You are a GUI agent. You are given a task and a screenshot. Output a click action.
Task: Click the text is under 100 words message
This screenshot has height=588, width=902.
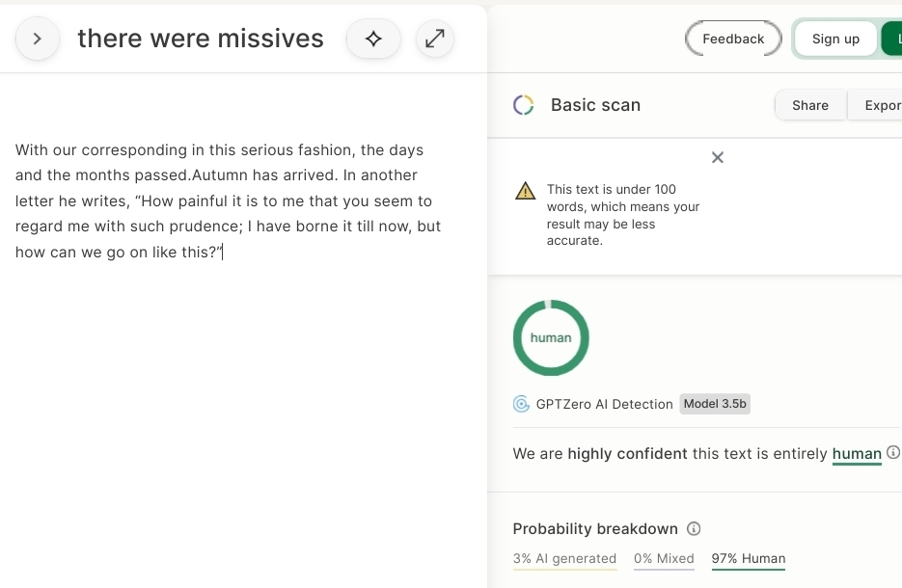coord(623,215)
